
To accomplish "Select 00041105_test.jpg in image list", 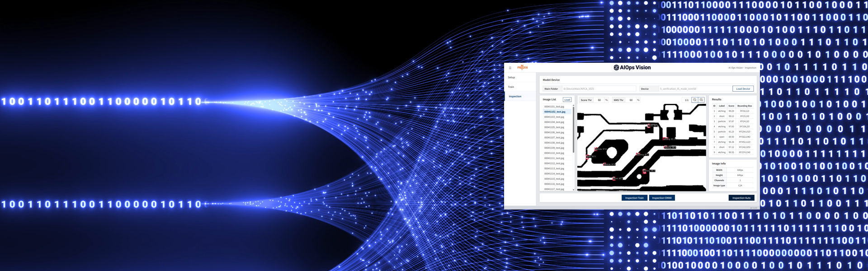I will pos(554,127).
